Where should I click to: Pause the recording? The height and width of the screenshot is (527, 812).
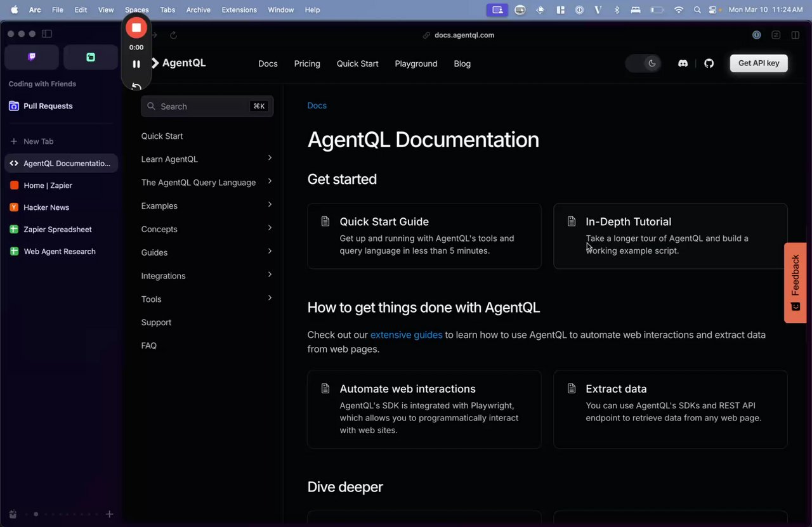136,64
